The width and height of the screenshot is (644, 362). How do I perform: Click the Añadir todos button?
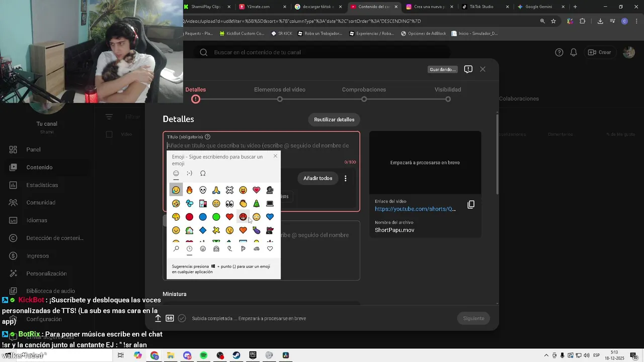coord(317,178)
